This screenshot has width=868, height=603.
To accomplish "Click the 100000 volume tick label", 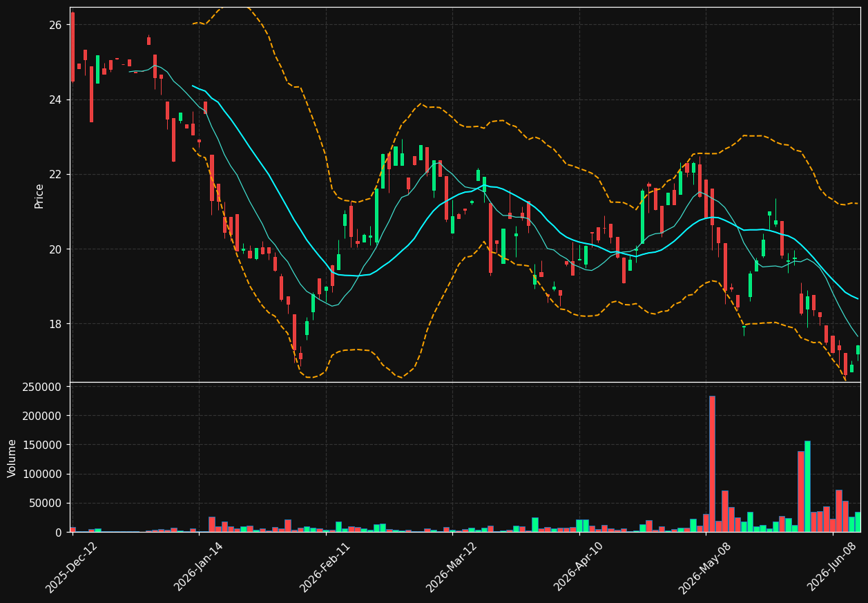I will click(x=43, y=474).
